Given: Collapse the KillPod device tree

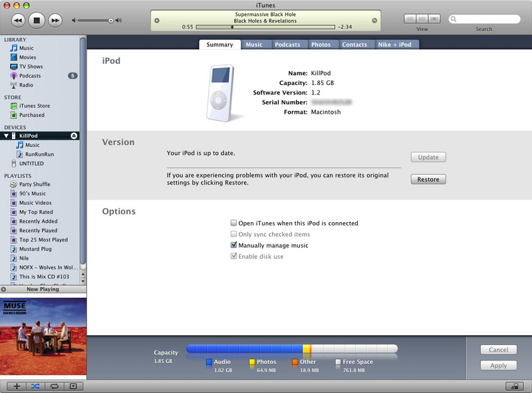Looking at the screenshot, I should [x=6, y=136].
